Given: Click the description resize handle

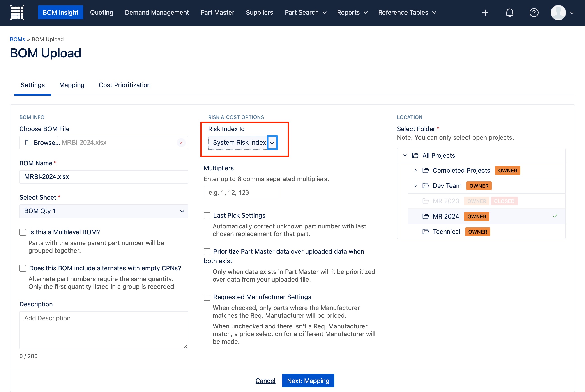Looking at the screenshot, I should 185,346.
